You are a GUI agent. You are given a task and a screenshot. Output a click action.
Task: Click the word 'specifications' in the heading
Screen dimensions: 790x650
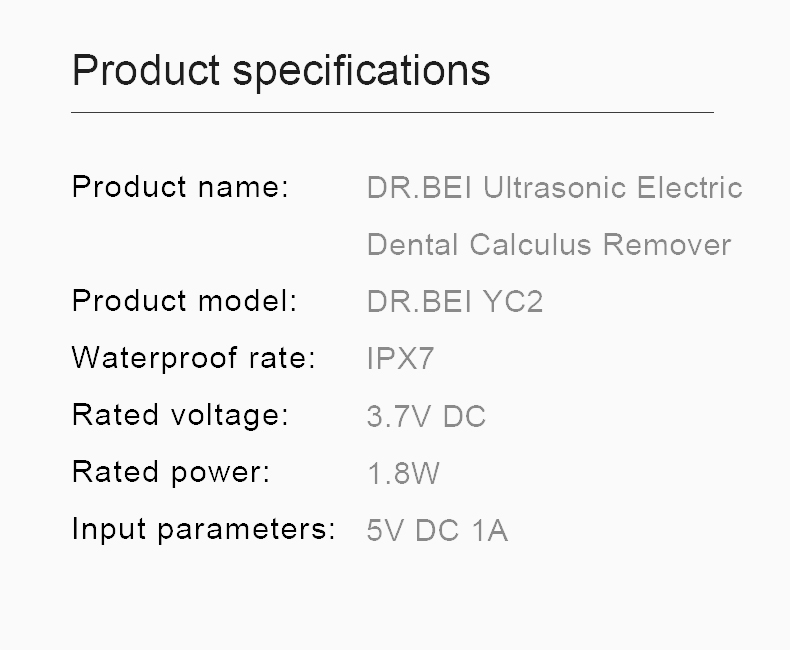[361, 72]
